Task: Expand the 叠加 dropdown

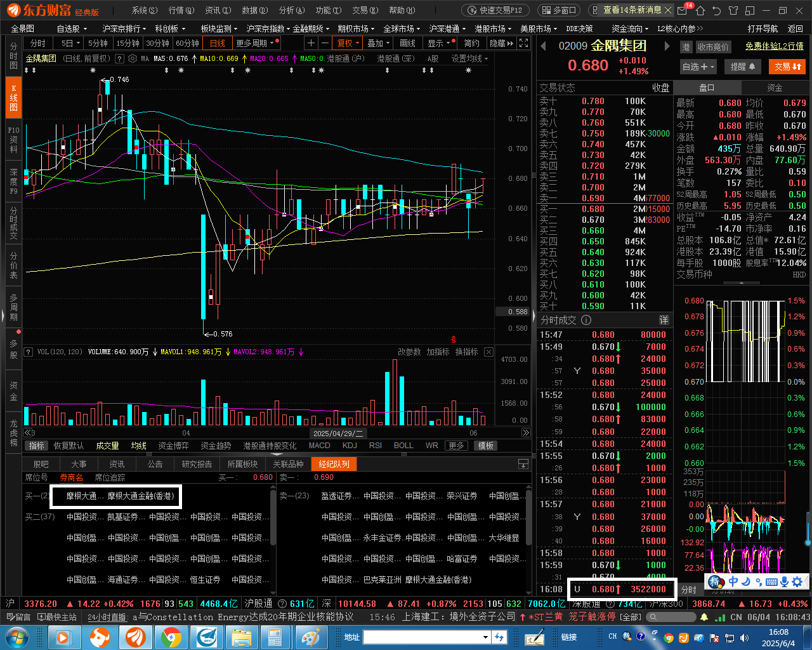Action: coord(378,43)
